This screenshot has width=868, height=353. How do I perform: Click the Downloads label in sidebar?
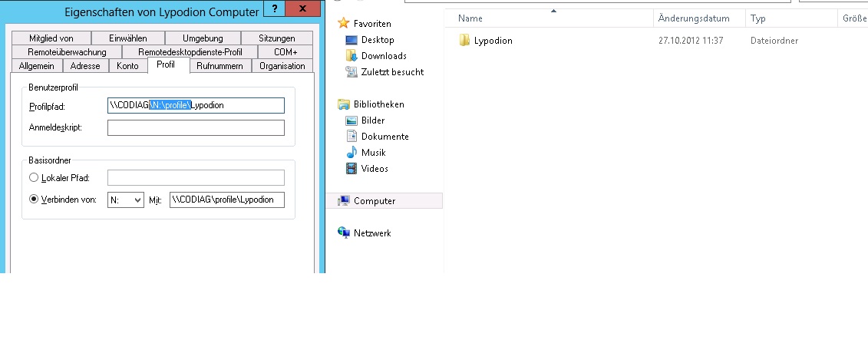pos(384,56)
